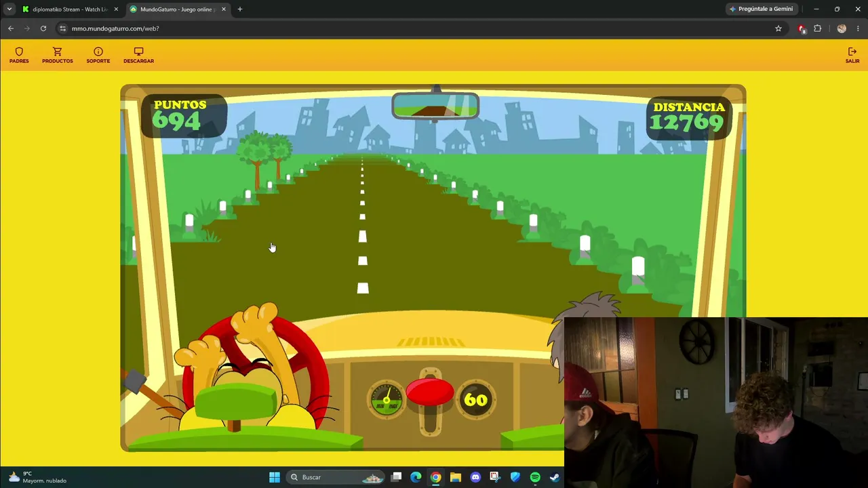Select the MundoGaturro tab
Image resolution: width=868 pixels, height=488 pixels.
coord(178,9)
